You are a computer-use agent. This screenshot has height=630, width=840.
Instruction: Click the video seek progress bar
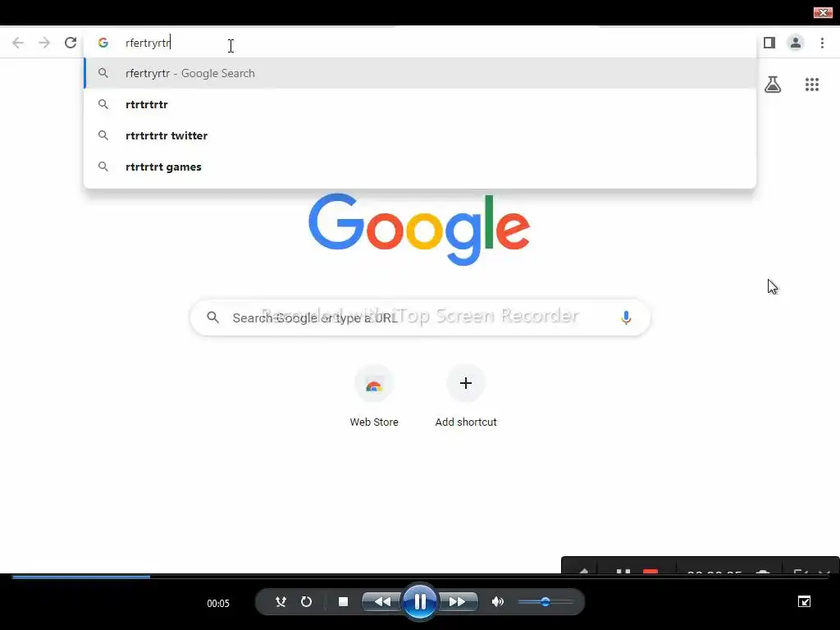pos(420,577)
